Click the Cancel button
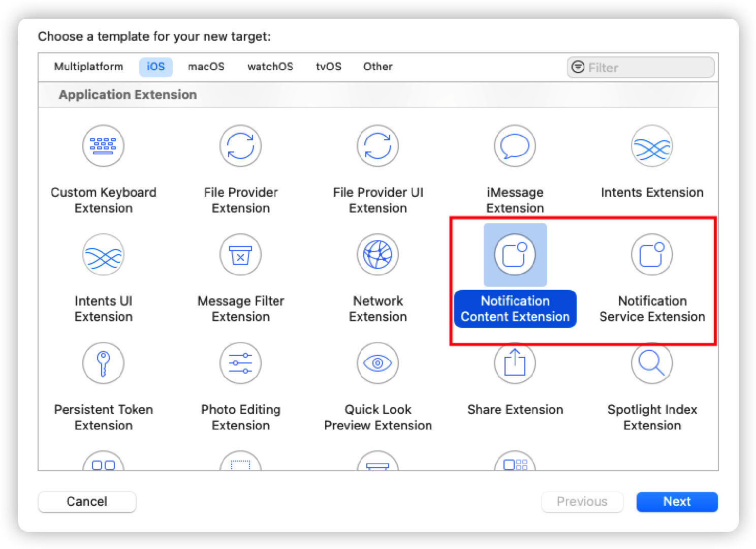 87,502
